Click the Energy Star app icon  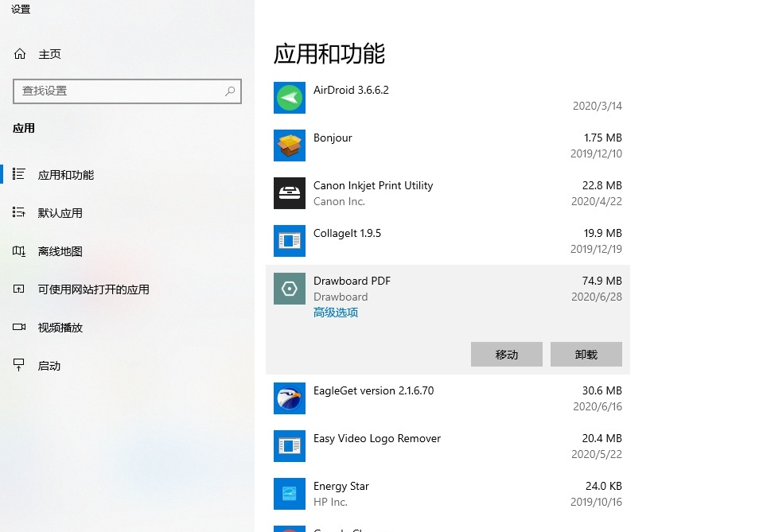[x=290, y=493]
